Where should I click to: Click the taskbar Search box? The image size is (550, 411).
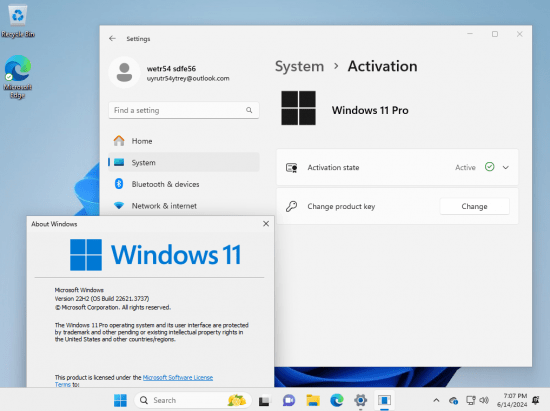click(x=193, y=400)
